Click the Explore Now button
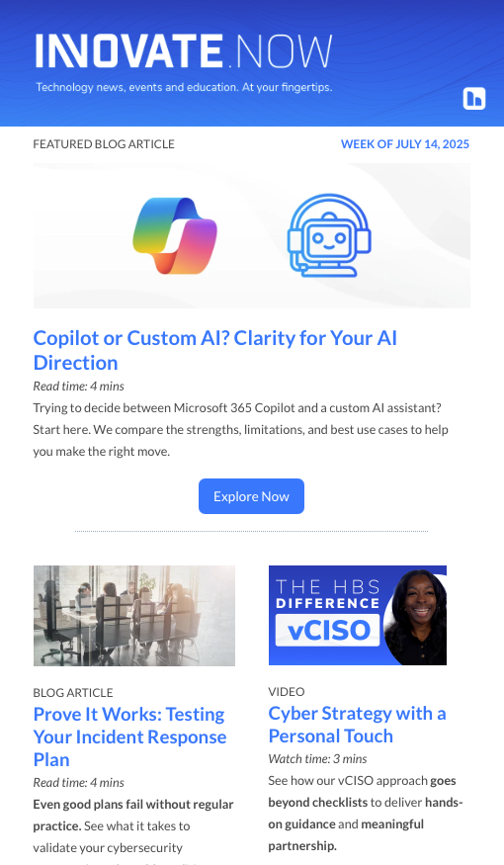 click(x=251, y=496)
